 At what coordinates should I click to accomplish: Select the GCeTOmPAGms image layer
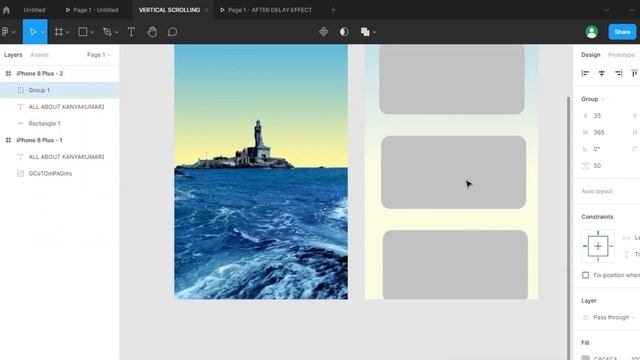click(60, 173)
